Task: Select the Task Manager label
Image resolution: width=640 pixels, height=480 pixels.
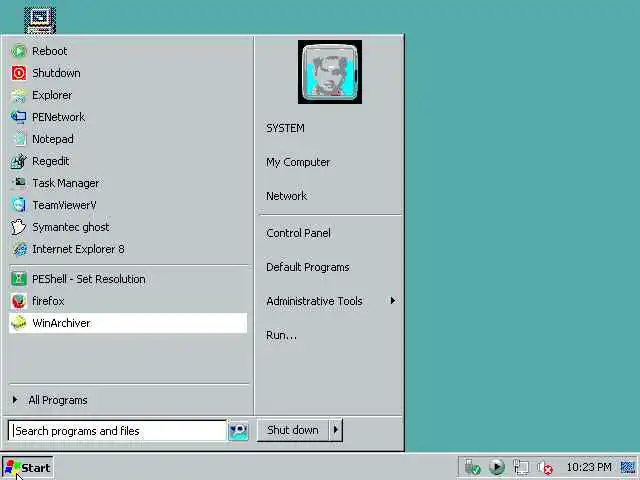Action: click(x=66, y=183)
